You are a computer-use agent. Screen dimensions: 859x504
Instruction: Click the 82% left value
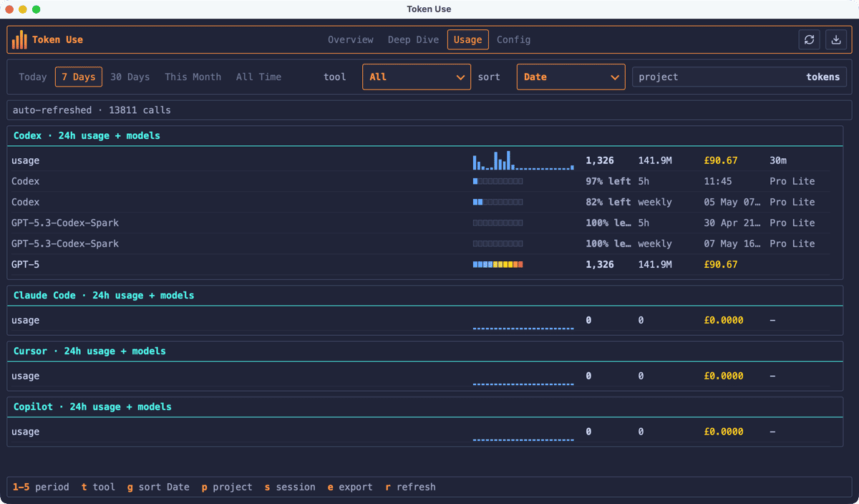(x=608, y=202)
